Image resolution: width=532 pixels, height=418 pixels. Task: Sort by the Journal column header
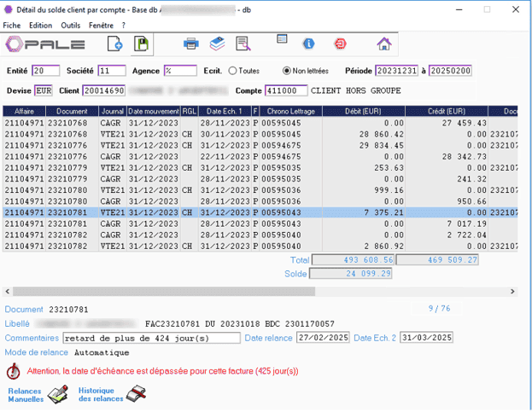(113, 111)
